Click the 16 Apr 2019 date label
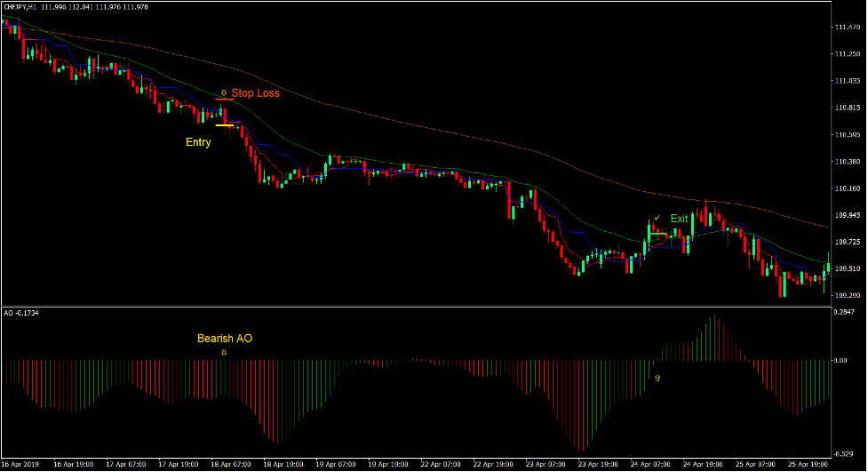868x472 pixels. 20,464
